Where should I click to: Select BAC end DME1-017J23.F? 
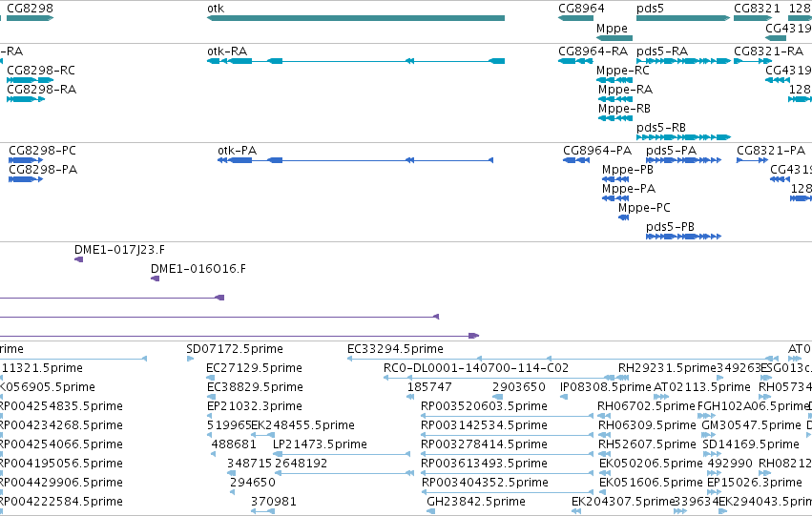(78, 259)
